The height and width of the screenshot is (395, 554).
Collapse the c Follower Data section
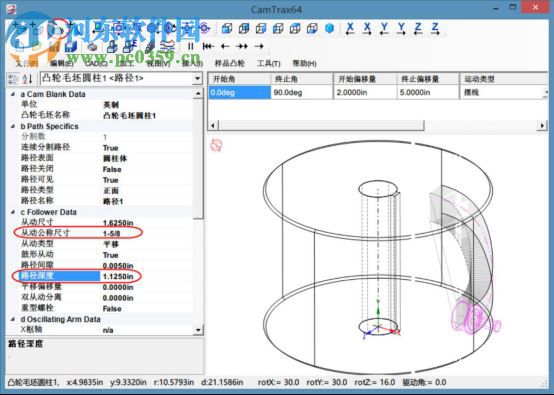tap(13, 212)
